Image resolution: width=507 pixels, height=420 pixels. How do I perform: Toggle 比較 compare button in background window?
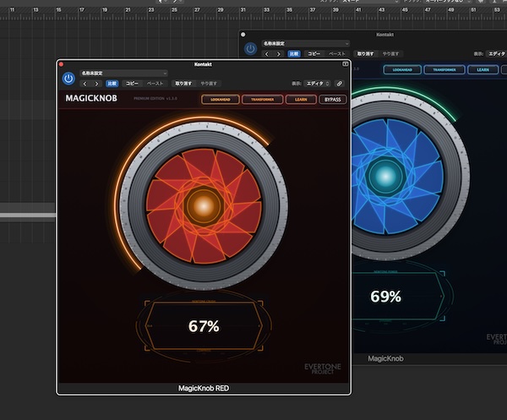294,54
